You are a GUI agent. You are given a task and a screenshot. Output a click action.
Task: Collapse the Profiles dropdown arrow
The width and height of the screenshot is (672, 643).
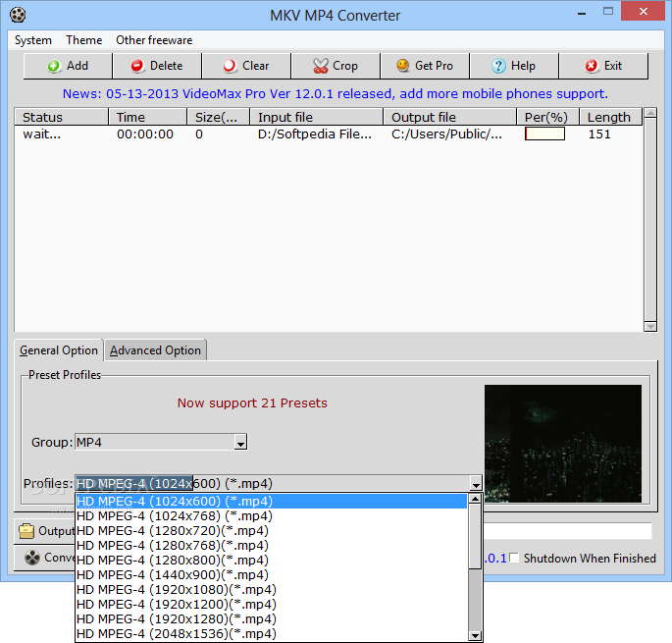[476, 484]
